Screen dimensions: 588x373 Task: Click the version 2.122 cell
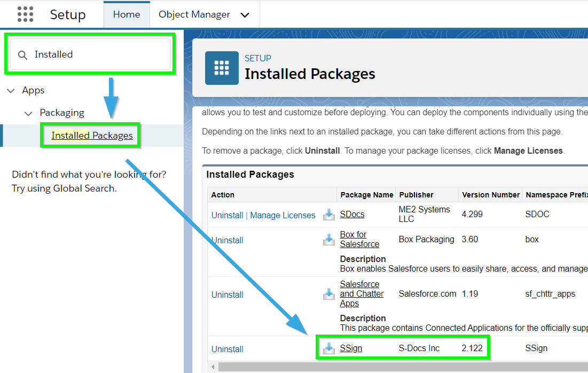pyautogui.click(x=472, y=348)
